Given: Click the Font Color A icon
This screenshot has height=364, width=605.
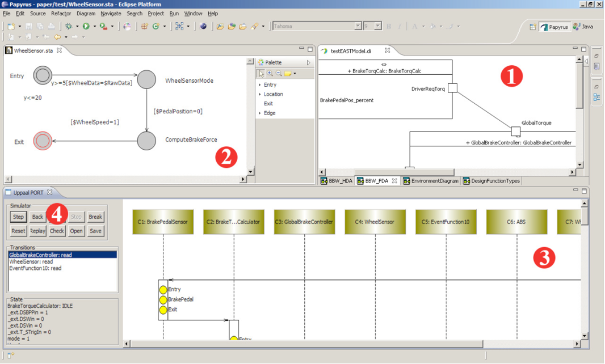Looking at the screenshot, I should click(x=414, y=26).
